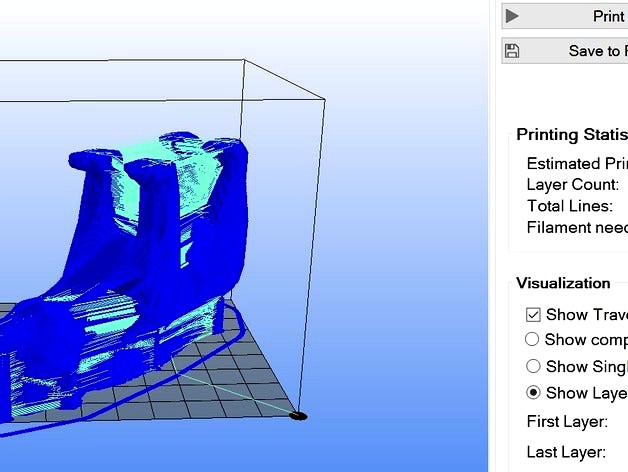The width and height of the screenshot is (628, 472).
Task: Click the Estimated Printing time label
Action: 577,163
